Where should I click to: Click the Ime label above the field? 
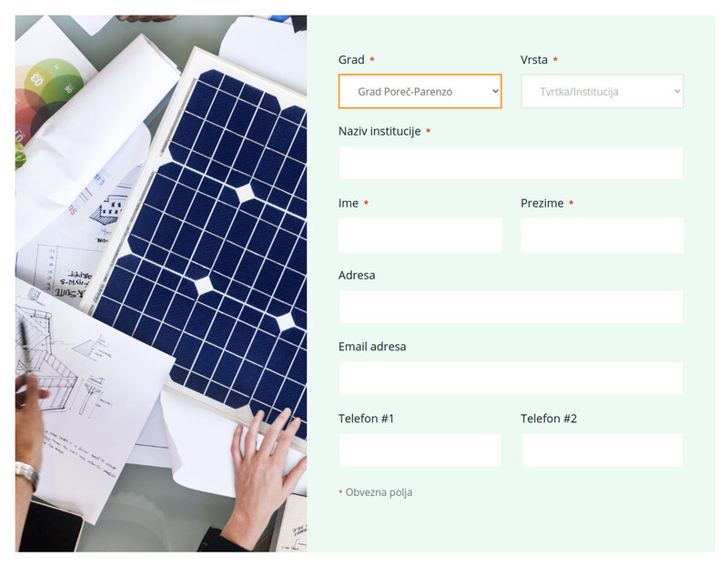tap(349, 203)
